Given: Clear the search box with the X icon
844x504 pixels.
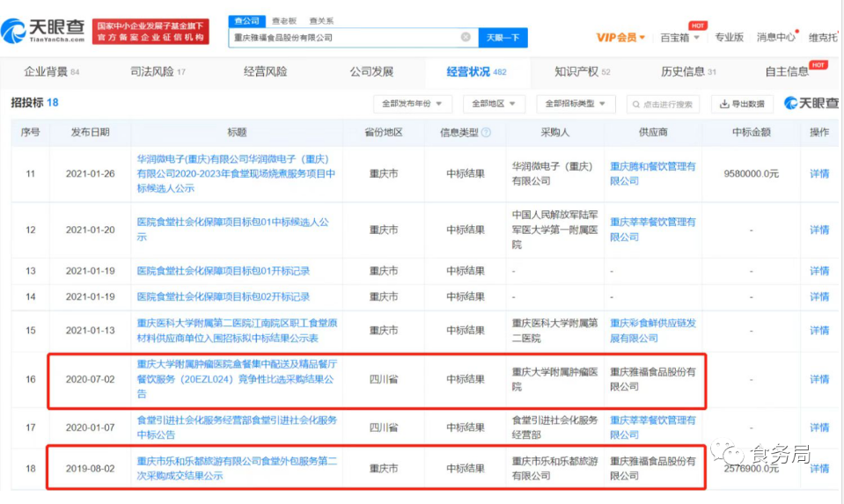Looking at the screenshot, I should pos(466,37).
